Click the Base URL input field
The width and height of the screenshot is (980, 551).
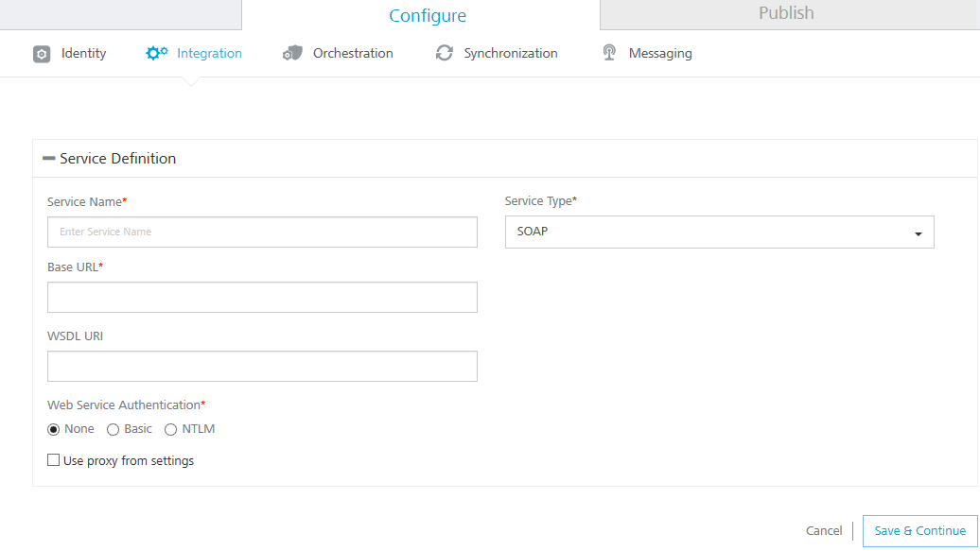(x=263, y=298)
